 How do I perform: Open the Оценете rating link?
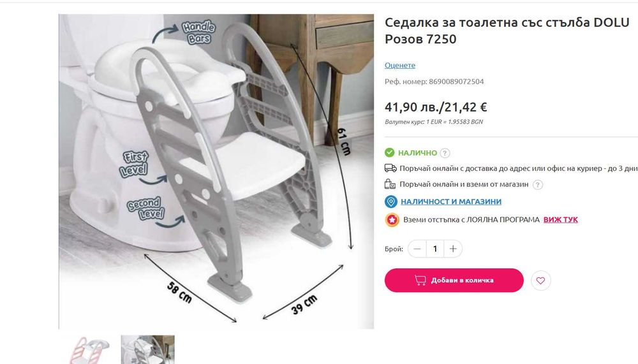coord(400,65)
